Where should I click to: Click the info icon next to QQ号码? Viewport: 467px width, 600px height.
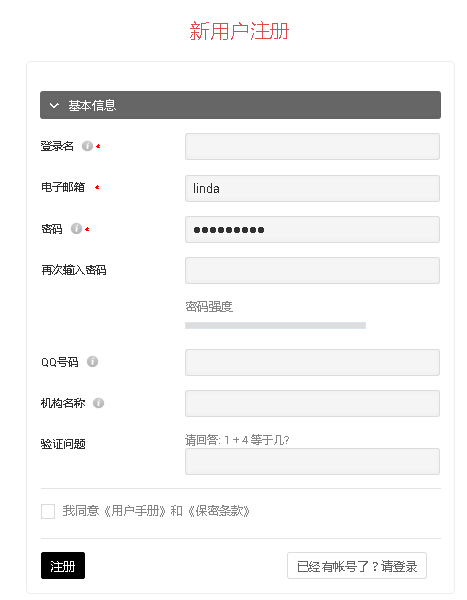[x=92, y=361]
